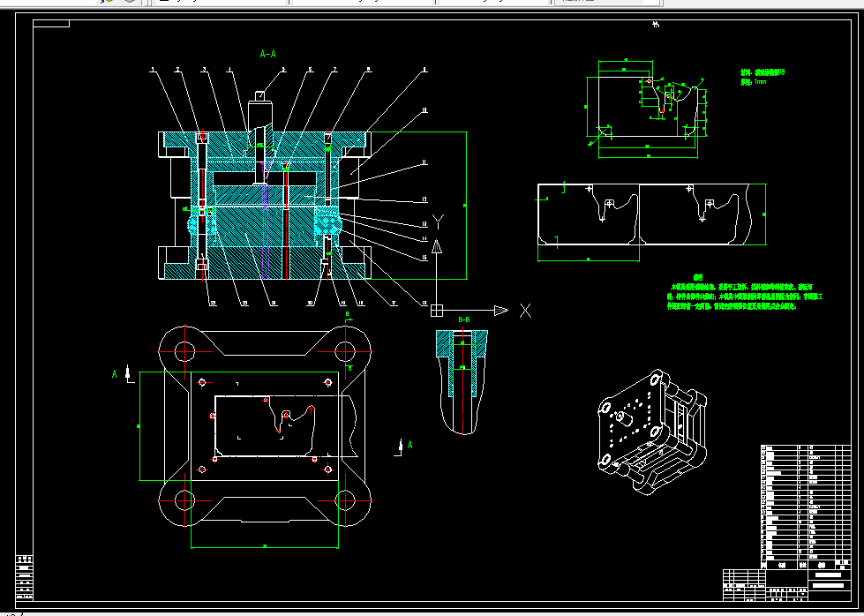Select the top-right guide post circle in plan view
864x616 pixels.
[345, 351]
